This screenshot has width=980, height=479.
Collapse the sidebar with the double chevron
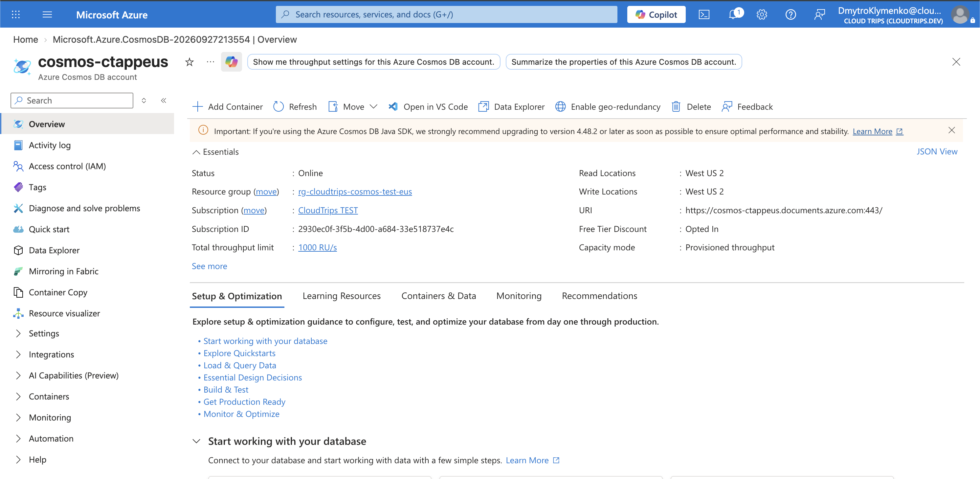(164, 101)
